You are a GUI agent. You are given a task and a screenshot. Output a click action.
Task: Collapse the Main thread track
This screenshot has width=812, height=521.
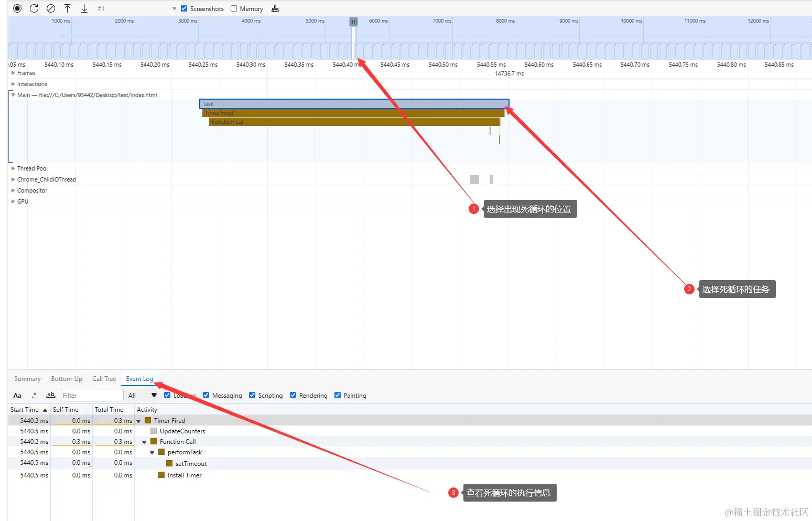pyautogui.click(x=13, y=95)
